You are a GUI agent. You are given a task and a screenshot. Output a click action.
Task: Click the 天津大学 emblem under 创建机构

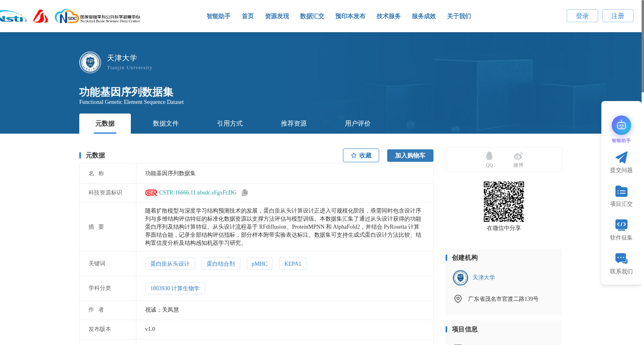click(460, 278)
